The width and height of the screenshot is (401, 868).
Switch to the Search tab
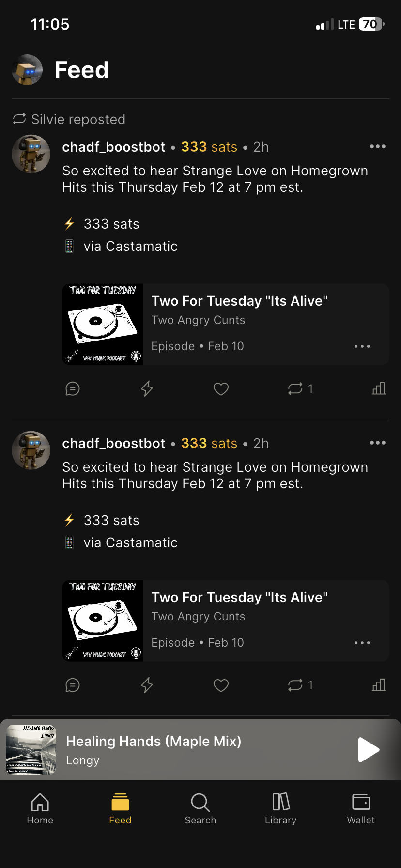click(200, 808)
